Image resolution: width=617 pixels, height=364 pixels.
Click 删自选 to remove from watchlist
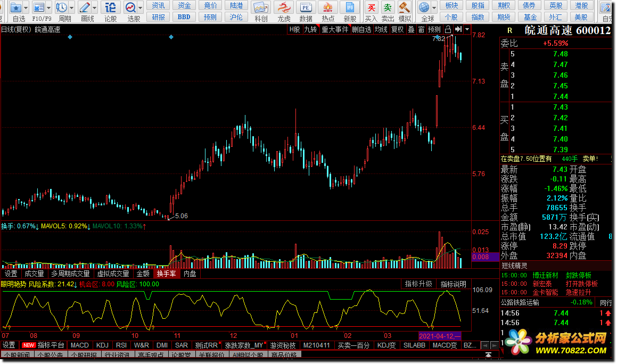click(x=361, y=29)
